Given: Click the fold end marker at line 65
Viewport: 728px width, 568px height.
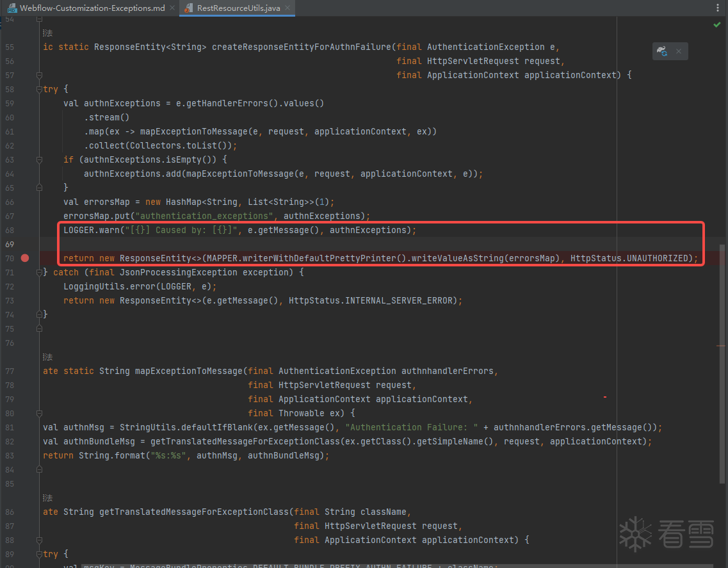Looking at the screenshot, I should click(40, 188).
